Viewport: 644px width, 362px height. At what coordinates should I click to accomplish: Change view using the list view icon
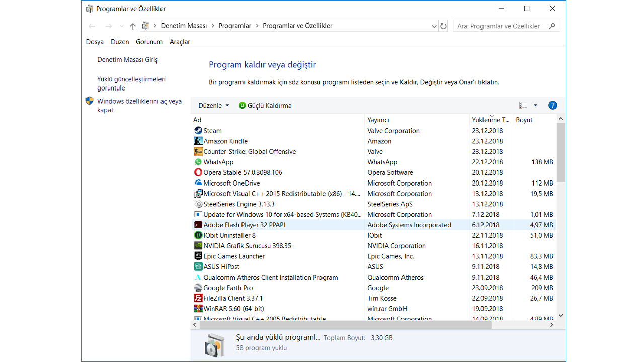tap(523, 105)
